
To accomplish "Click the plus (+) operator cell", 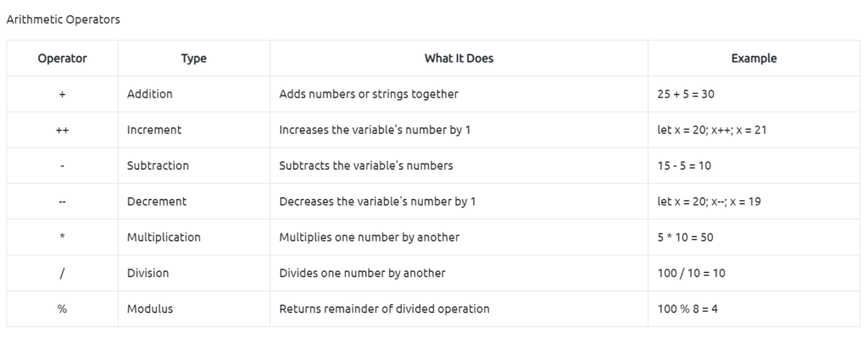I will coord(62,94).
